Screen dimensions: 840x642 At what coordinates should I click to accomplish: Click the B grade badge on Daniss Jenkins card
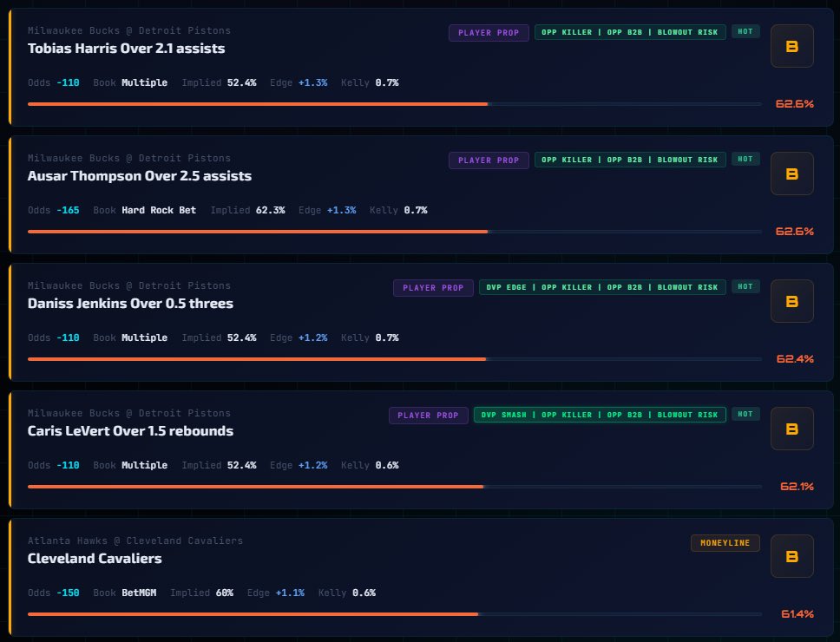pos(791,301)
